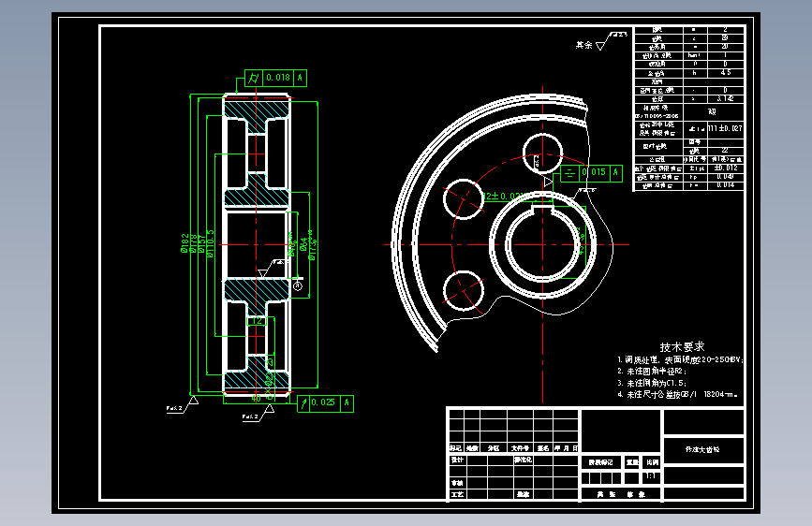Viewport: 812px width, 526px height.
Task: Click the 其余 surface finish note
Action: 584,46
